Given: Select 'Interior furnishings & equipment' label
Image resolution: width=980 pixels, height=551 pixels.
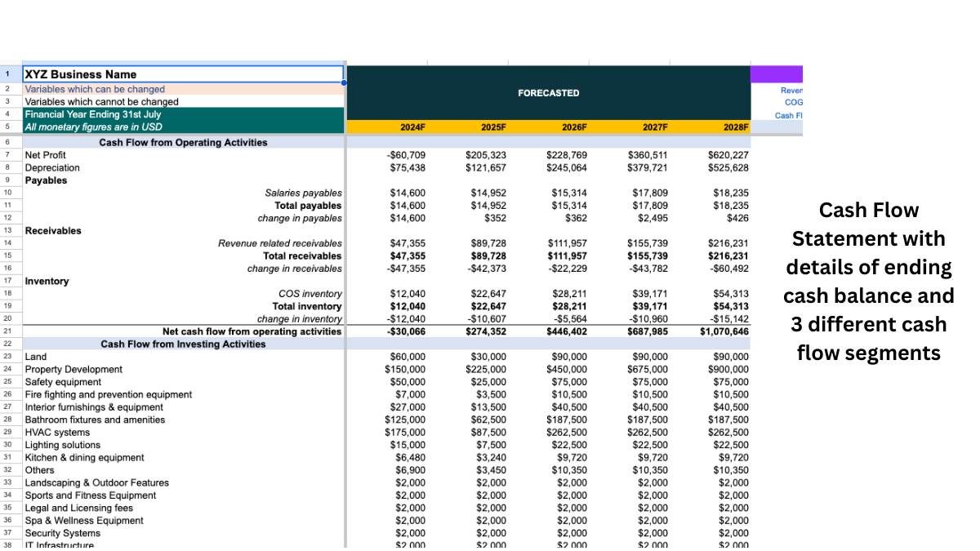Looking at the screenshot, I should tap(94, 407).
